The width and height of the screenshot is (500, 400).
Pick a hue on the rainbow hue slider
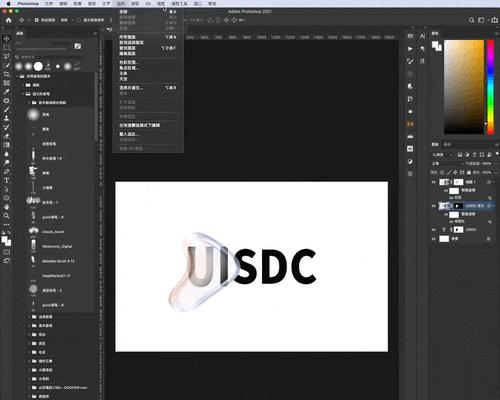(x=490, y=87)
